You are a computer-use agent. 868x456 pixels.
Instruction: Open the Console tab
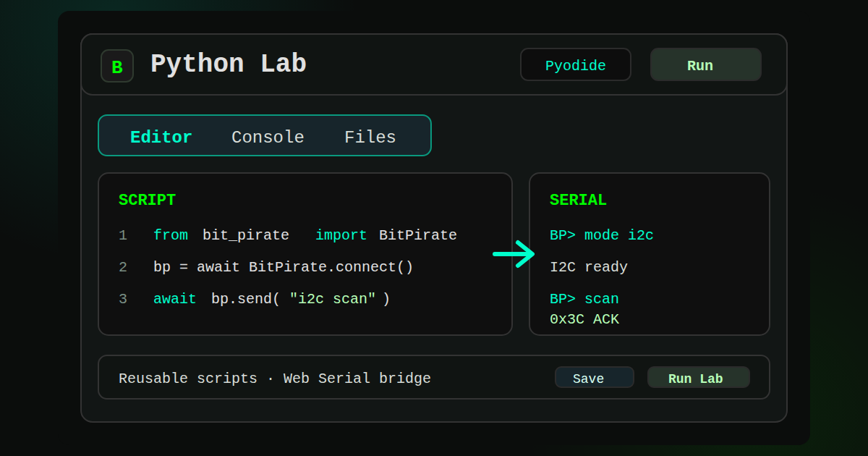pos(268,137)
